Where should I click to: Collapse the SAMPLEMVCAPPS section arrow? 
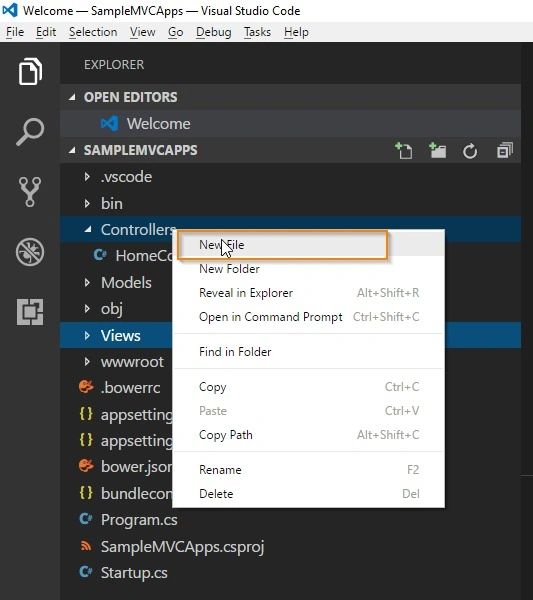coord(72,150)
